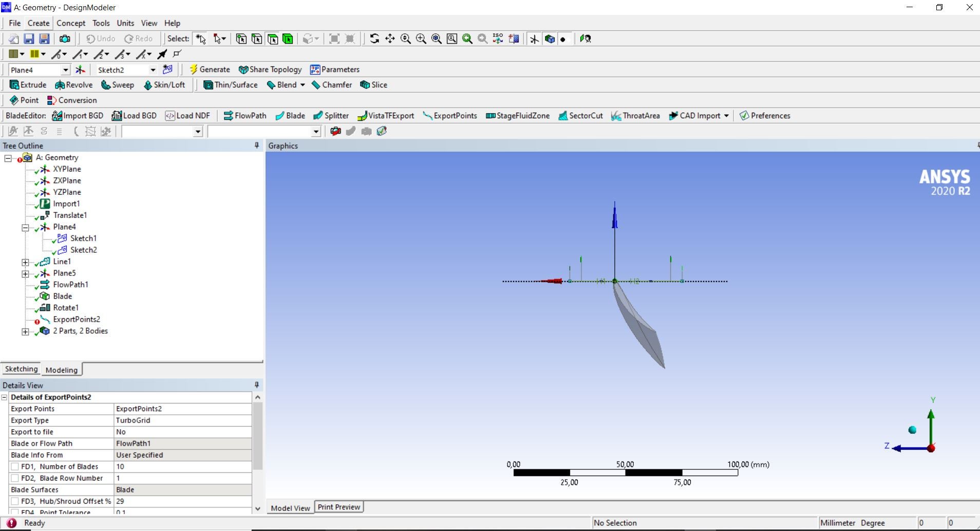Expand the Line1 tree node
The width and height of the screenshot is (980, 531).
(x=25, y=262)
